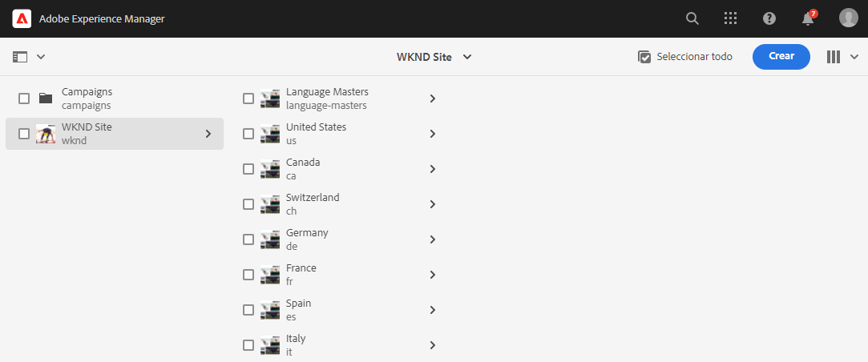Open the view switcher dropdown arrow

[854, 56]
